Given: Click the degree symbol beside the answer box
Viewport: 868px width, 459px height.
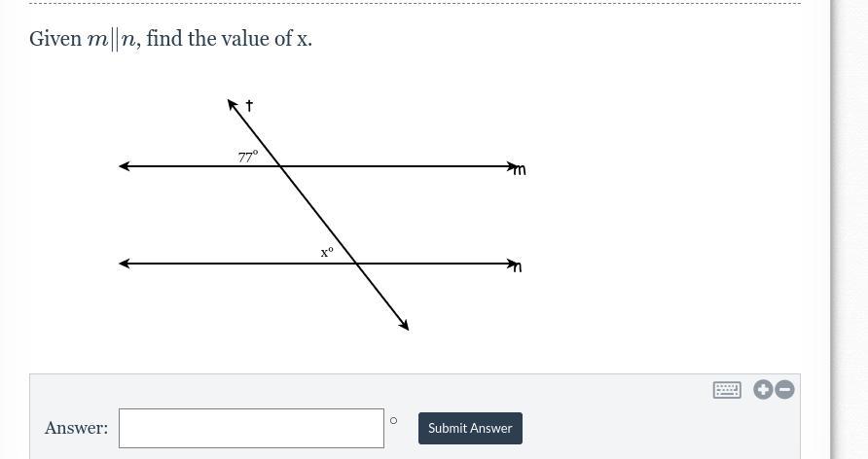Looking at the screenshot, I should [x=393, y=420].
